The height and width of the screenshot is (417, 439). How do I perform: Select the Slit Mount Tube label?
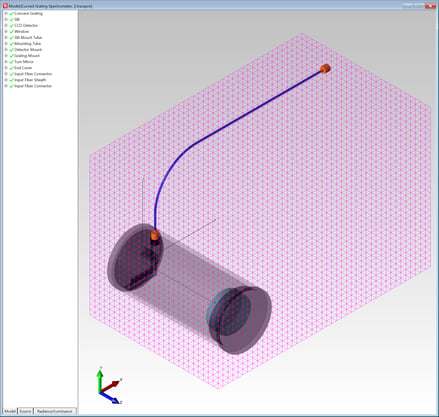coord(28,37)
